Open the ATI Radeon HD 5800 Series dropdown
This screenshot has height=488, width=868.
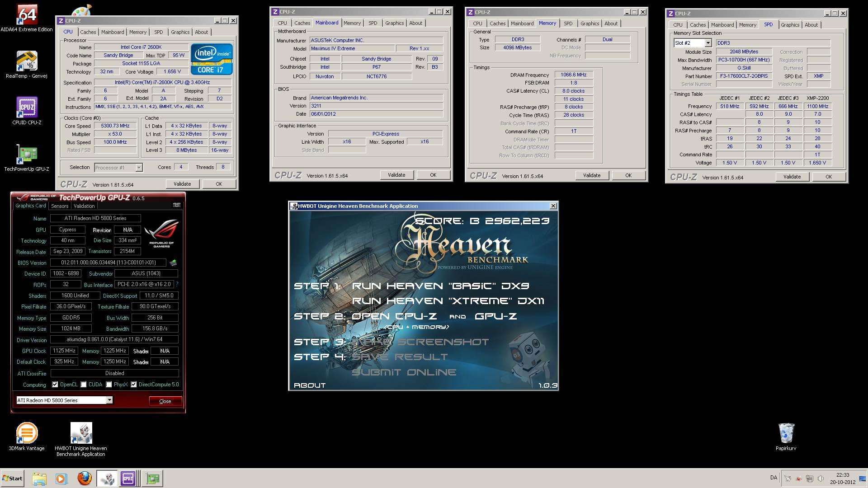[109, 400]
